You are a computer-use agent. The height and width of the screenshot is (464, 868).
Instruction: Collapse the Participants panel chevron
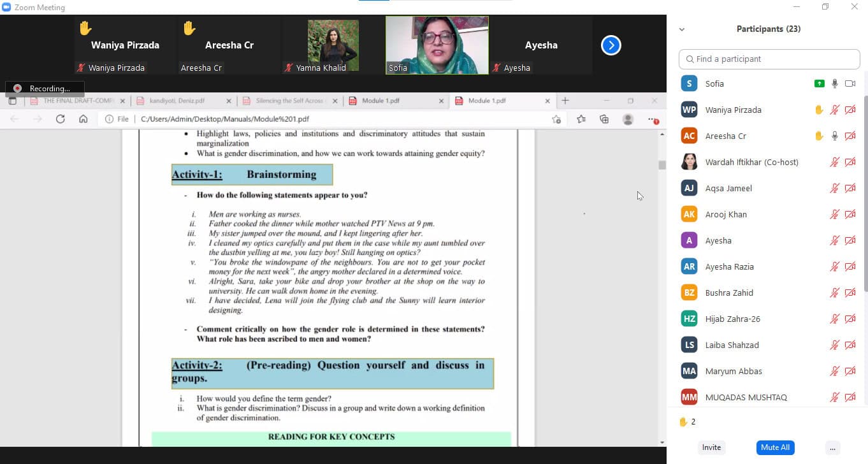pyautogui.click(x=682, y=29)
